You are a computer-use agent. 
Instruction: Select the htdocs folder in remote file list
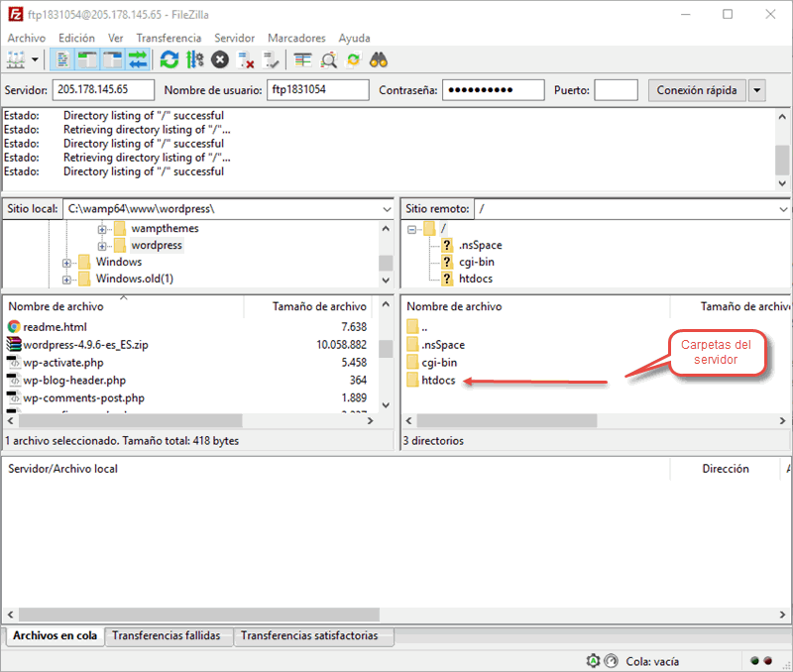click(437, 381)
